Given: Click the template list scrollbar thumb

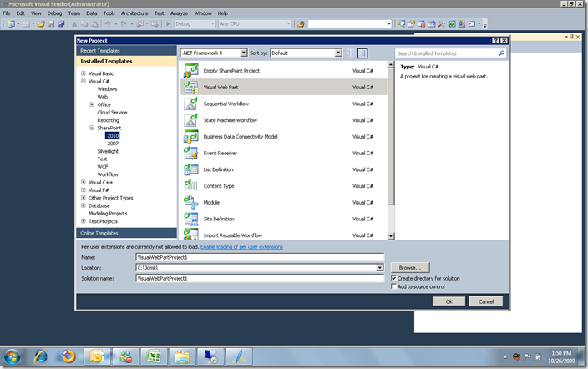Looking at the screenshot, I should (391, 137).
